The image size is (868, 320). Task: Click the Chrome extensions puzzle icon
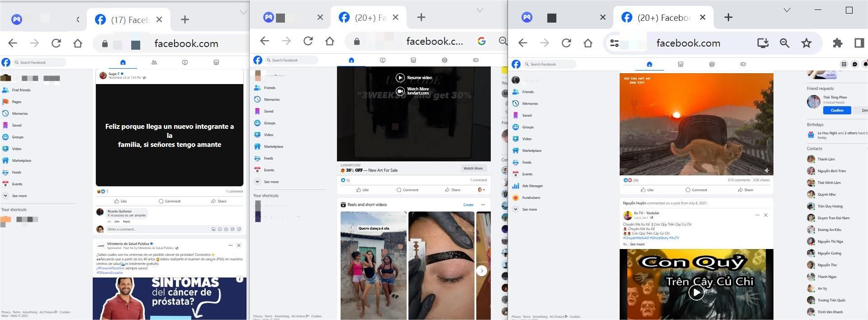tap(837, 43)
